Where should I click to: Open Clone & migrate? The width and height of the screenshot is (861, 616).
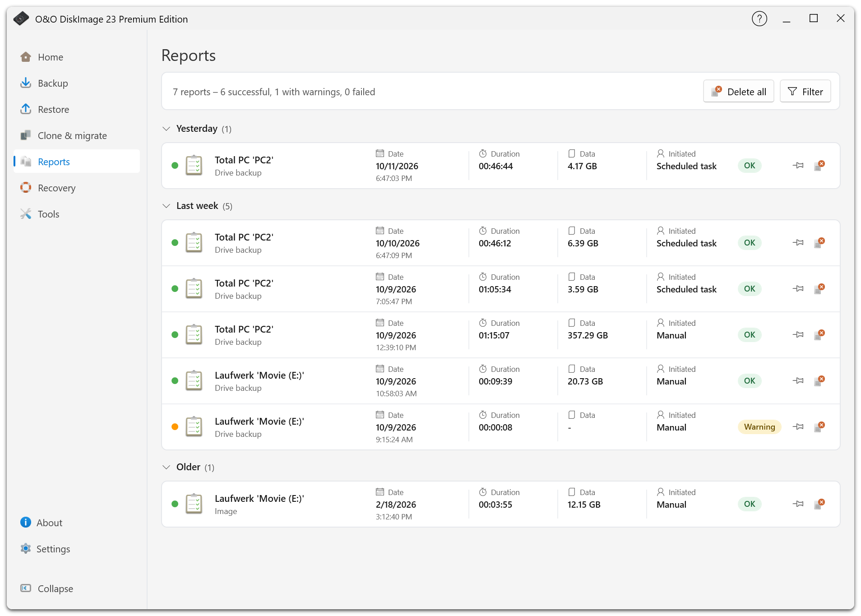coord(77,136)
